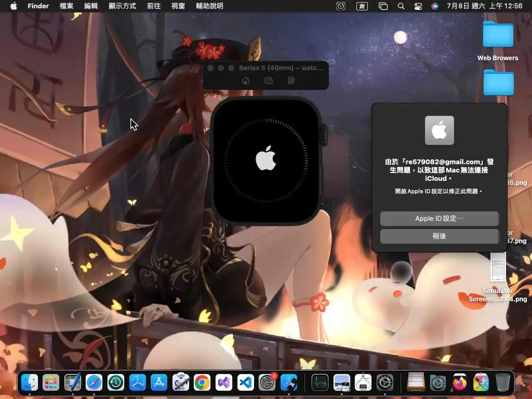The image size is (532, 399).
Task: Launch Automator from the Dock
Action: tap(180, 383)
